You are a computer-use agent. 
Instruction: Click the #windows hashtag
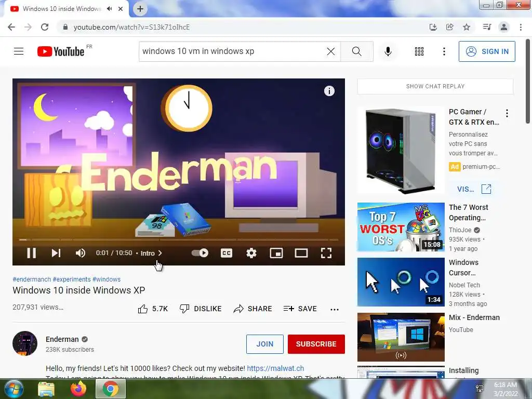point(107,279)
